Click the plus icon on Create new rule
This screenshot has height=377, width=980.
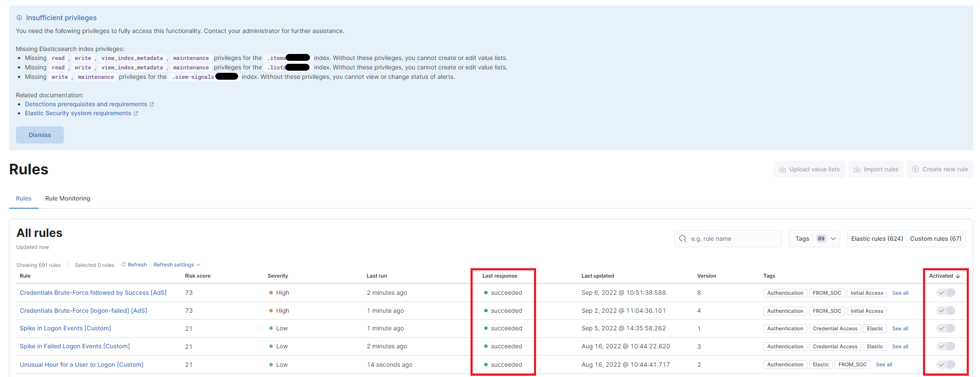[x=915, y=169]
